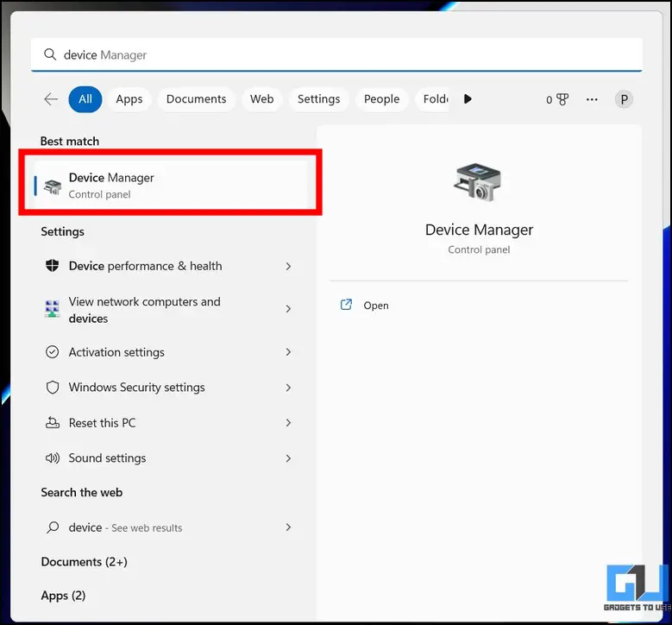Expand Sound settings chevron

[x=288, y=458]
